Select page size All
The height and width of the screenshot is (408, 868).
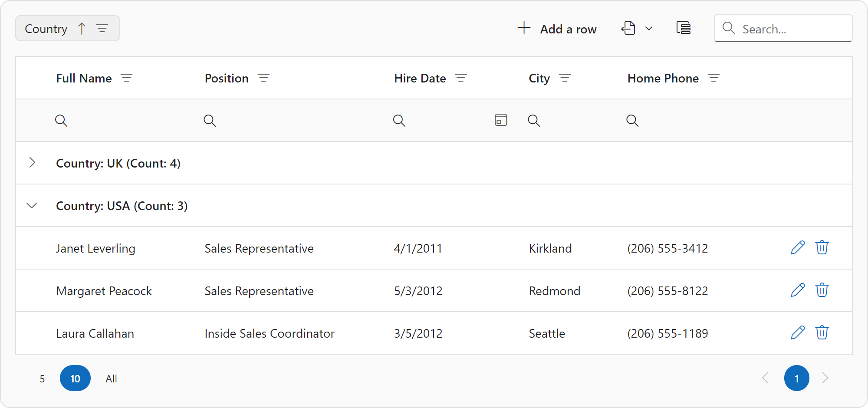pos(111,378)
